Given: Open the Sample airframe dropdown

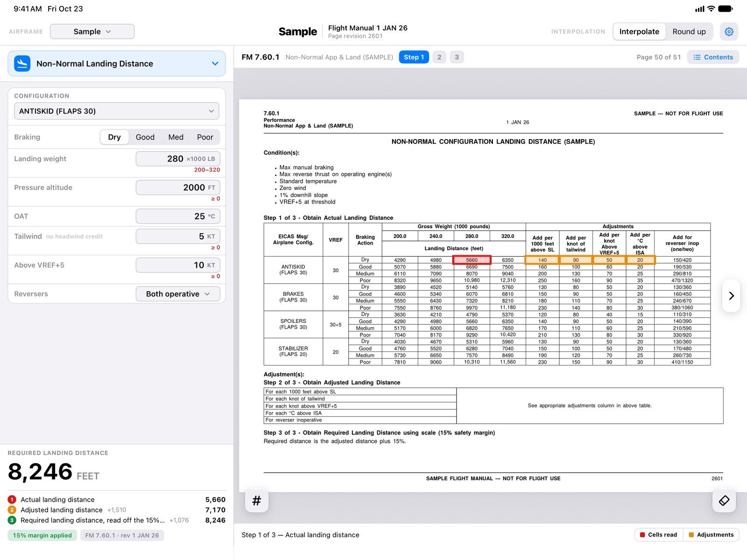Looking at the screenshot, I should coord(92,31).
